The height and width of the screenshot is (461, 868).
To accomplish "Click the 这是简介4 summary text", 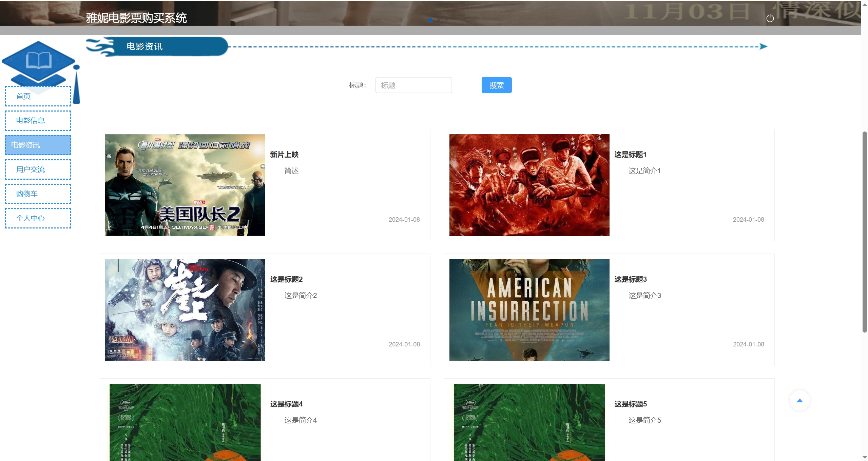I will pos(301,420).
